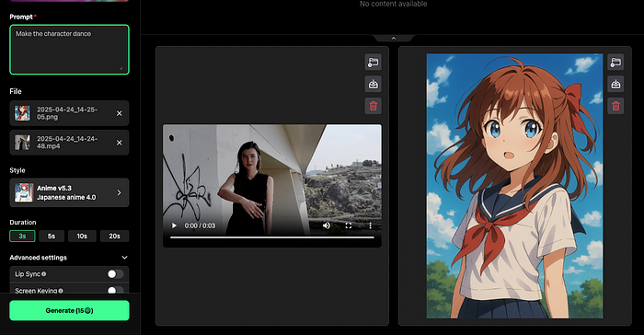Open the video player more options menu
The height and width of the screenshot is (335, 644).
click(370, 225)
